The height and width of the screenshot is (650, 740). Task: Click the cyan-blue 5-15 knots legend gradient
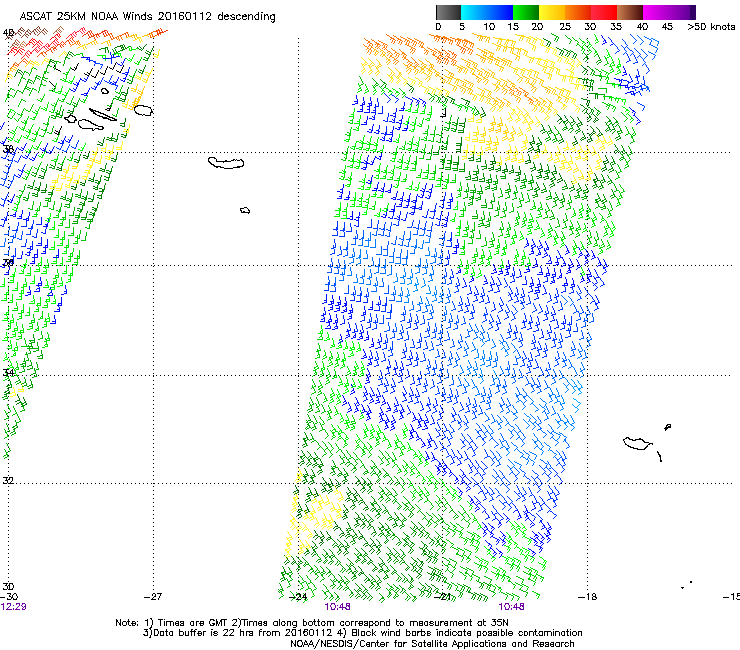coord(487,12)
